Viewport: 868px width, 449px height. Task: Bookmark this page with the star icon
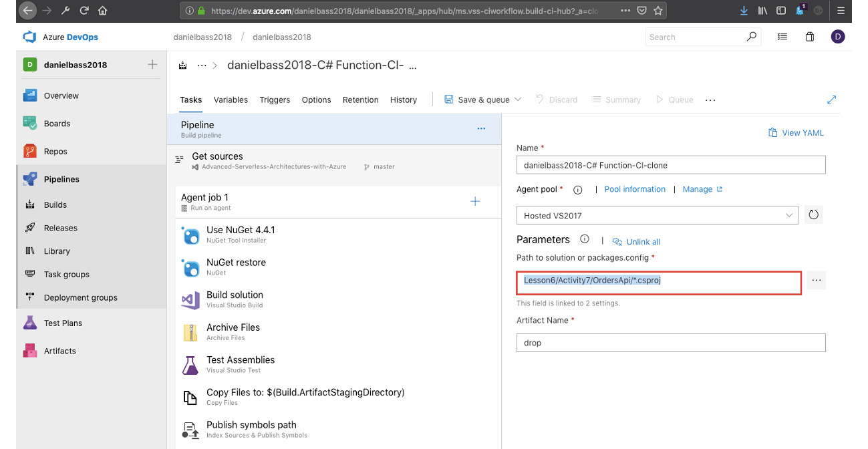click(x=658, y=11)
